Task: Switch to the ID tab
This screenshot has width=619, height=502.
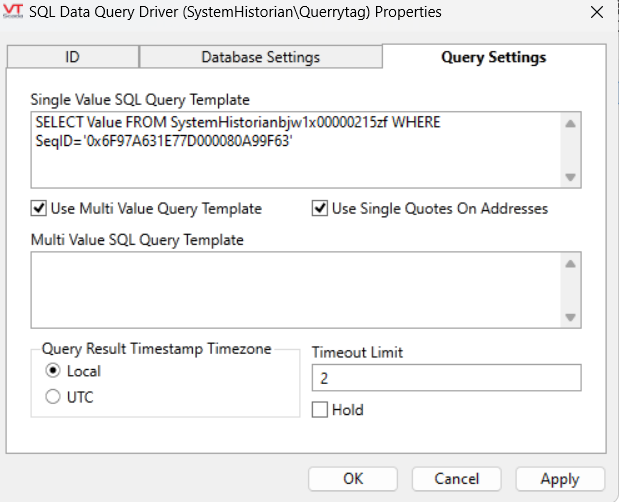Action: click(72, 57)
